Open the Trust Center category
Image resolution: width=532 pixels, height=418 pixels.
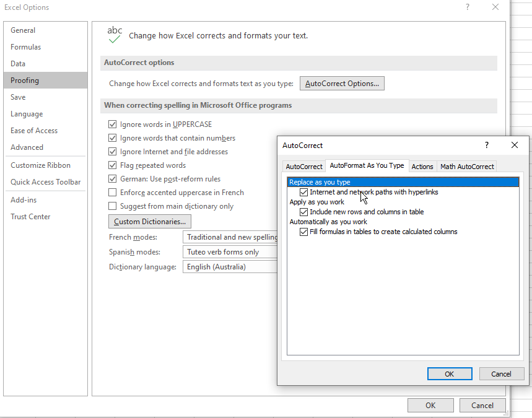[x=45, y=217]
